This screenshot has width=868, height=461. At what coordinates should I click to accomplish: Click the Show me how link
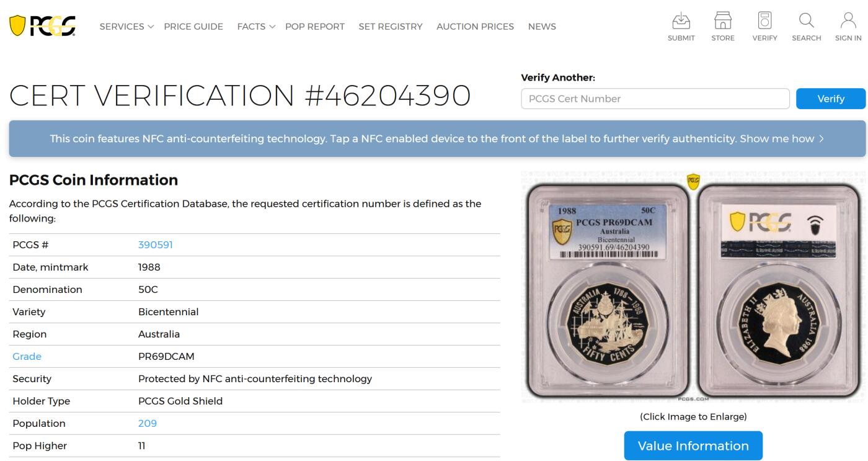coord(781,139)
